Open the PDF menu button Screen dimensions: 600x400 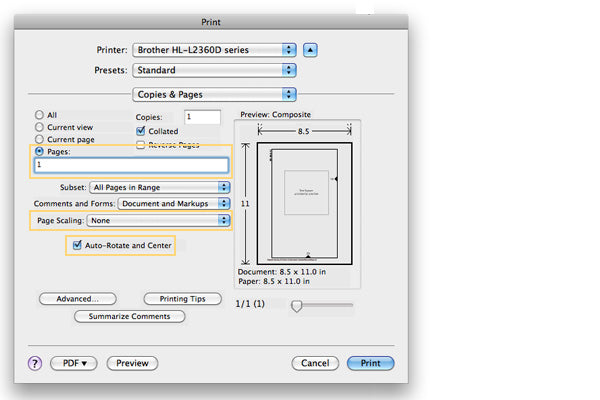tap(75, 363)
